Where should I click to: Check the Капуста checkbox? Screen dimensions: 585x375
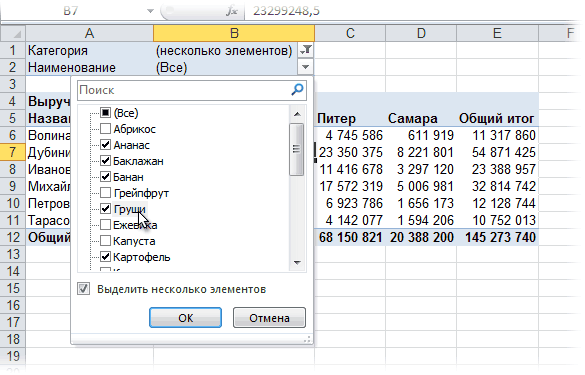[106, 241]
